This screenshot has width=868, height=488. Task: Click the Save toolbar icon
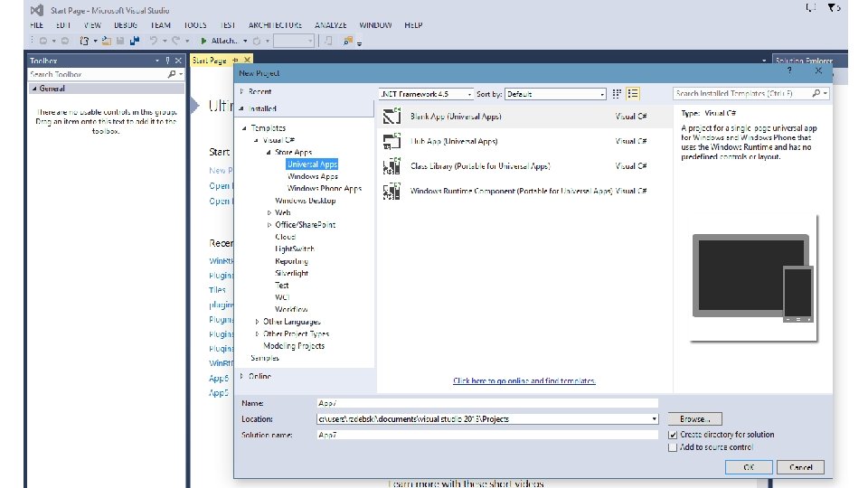pos(120,41)
